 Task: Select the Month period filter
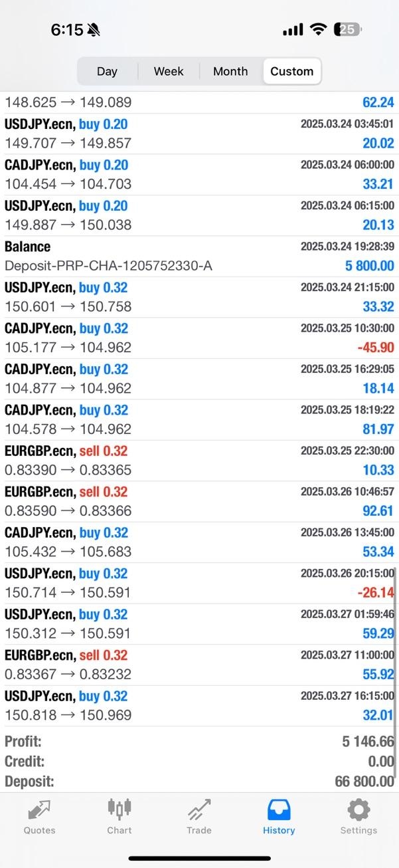[230, 71]
